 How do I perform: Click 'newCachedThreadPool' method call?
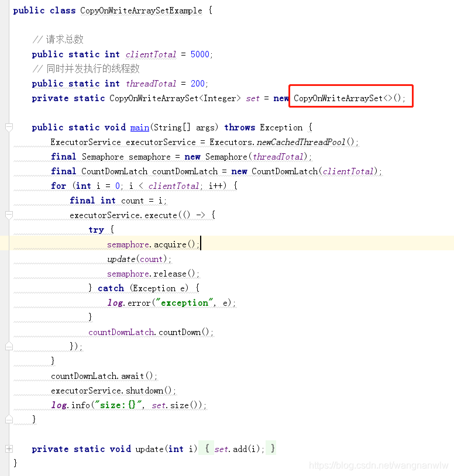301,142
